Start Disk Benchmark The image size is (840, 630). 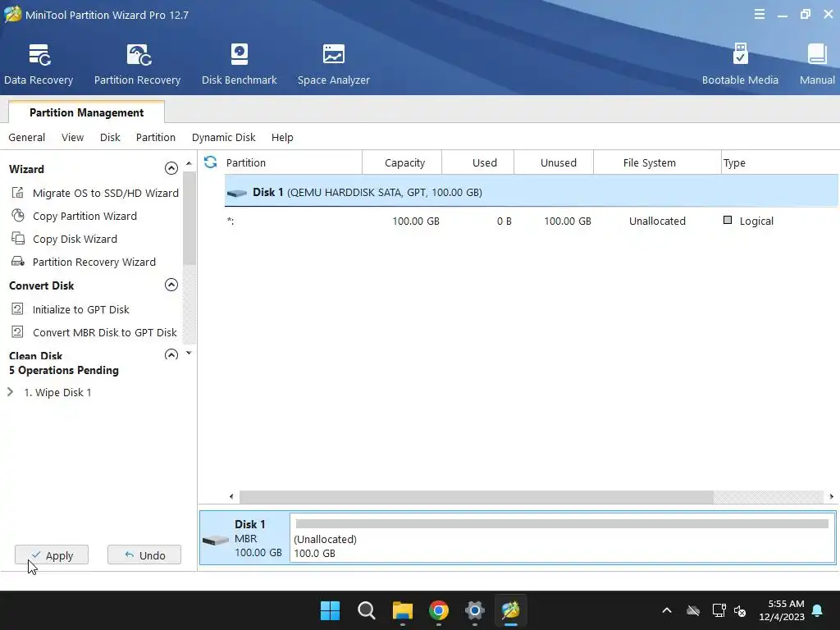coord(239,65)
